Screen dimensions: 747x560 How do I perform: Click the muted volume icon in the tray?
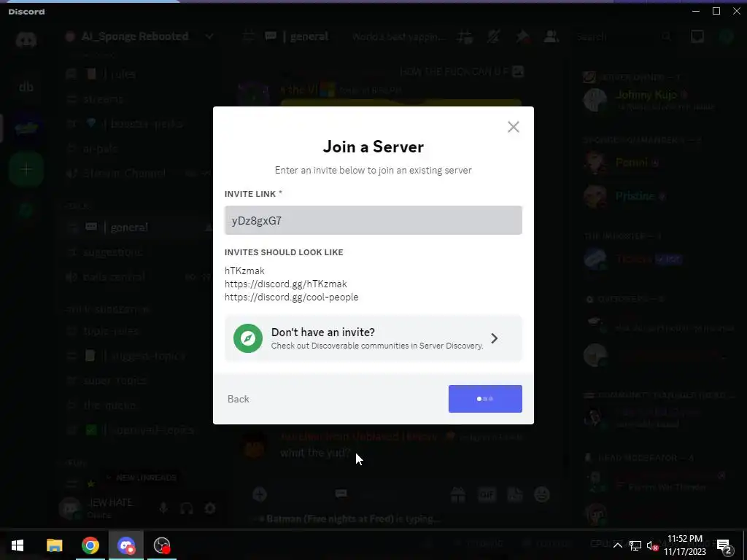click(x=652, y=545)
